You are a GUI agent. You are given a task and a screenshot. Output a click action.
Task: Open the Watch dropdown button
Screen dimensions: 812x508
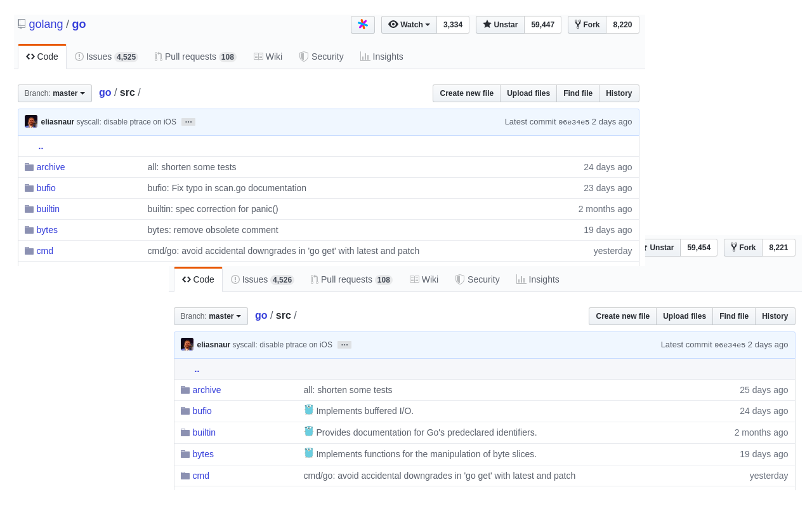pos(409,25)
